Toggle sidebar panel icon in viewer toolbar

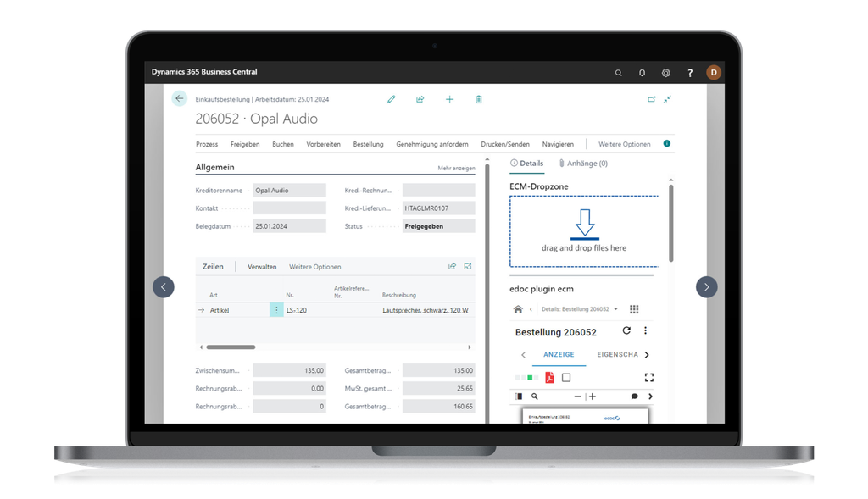pos(519,396)
